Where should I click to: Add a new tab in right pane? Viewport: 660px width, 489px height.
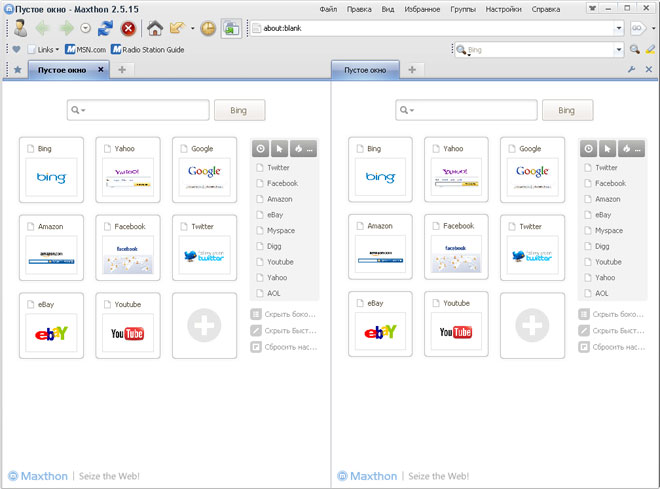coord(412,69)
